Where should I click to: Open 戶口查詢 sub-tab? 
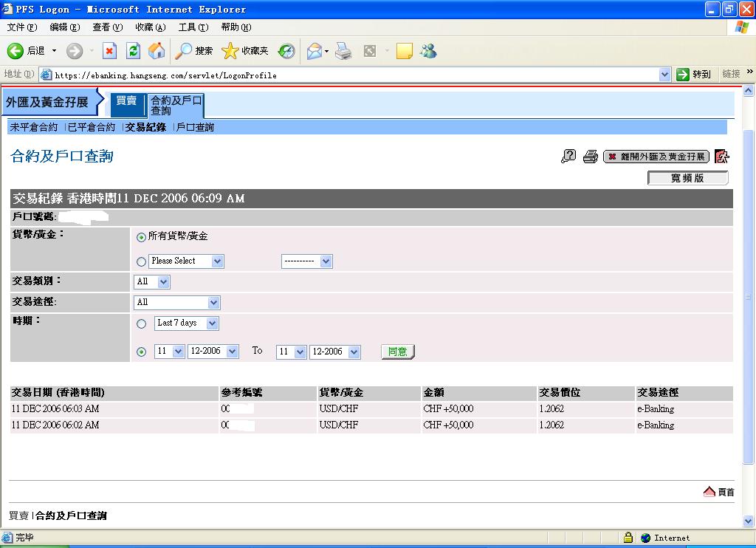tap(195, 127)
